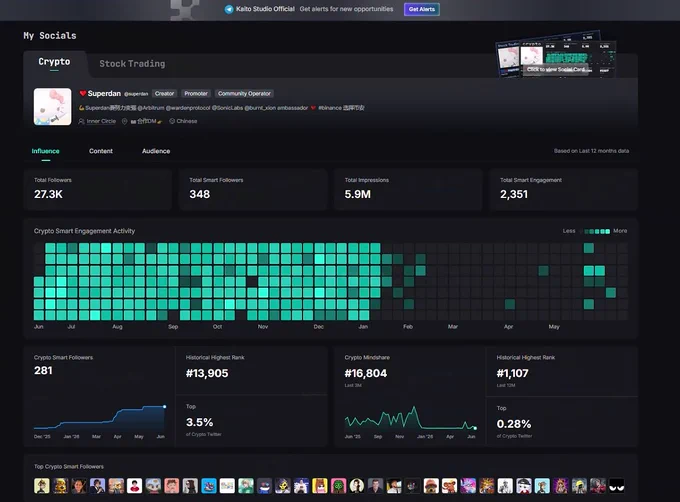Click the language icon beside Chinese
This screenshot has width=680, height=502.
click(x=172, y=121)
